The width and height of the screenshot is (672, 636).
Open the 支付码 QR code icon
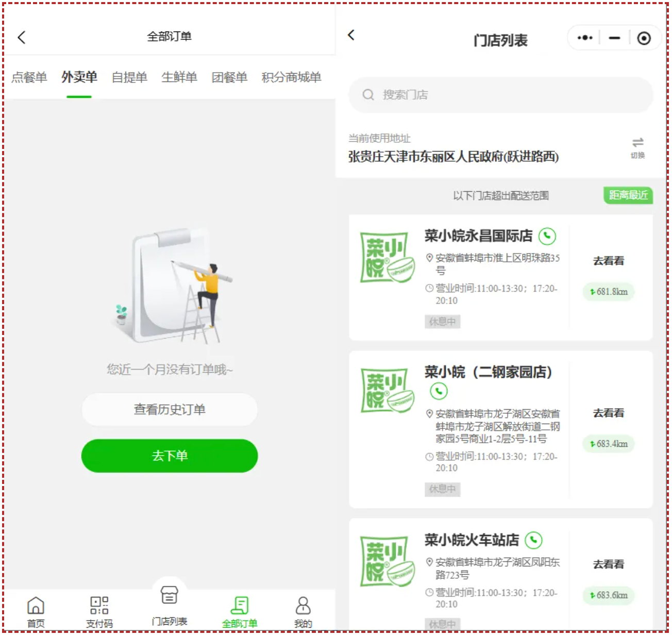(x=99, y=605)
